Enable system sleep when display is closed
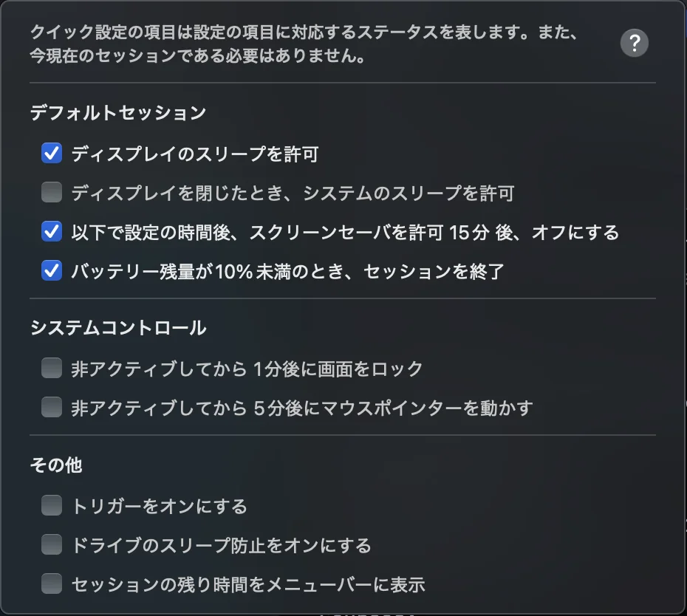687x616 pixels. [51, 191]
